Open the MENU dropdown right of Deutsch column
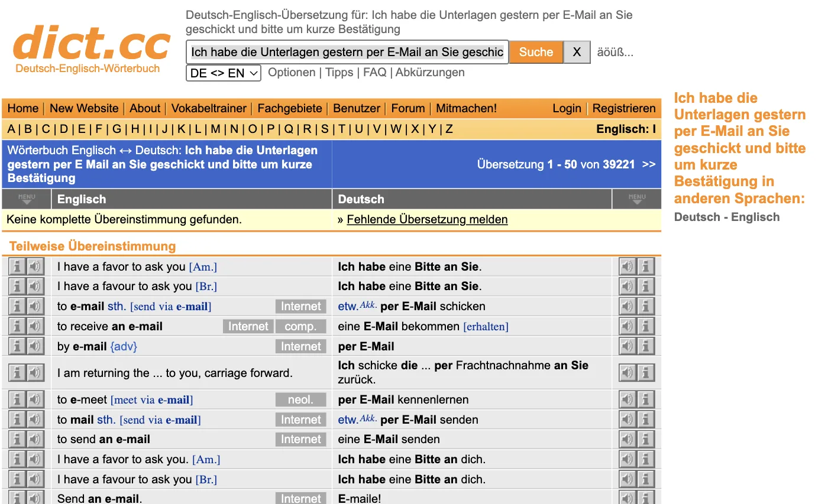Viewport: 828px width, 504px height. tap(637, 199)
